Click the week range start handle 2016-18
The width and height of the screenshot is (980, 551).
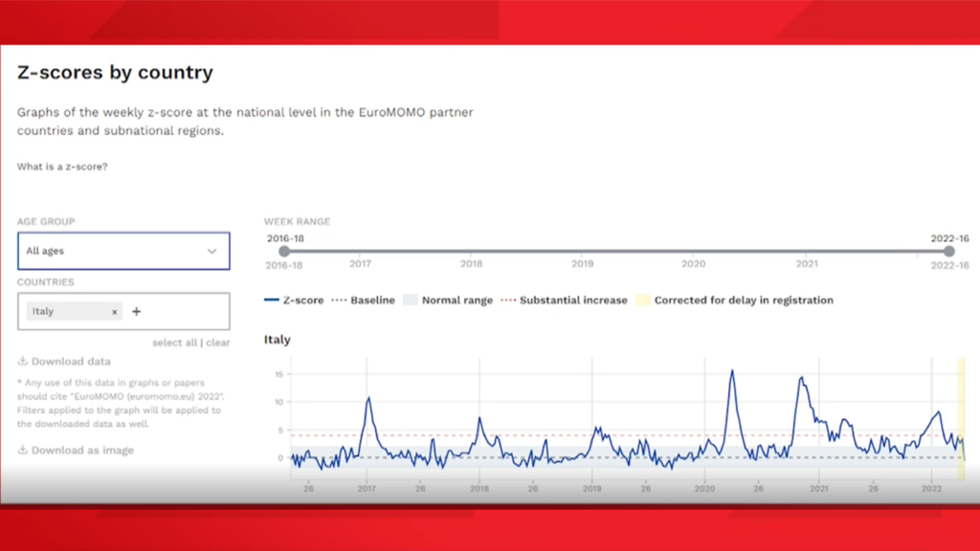click(x=284, y=252)
